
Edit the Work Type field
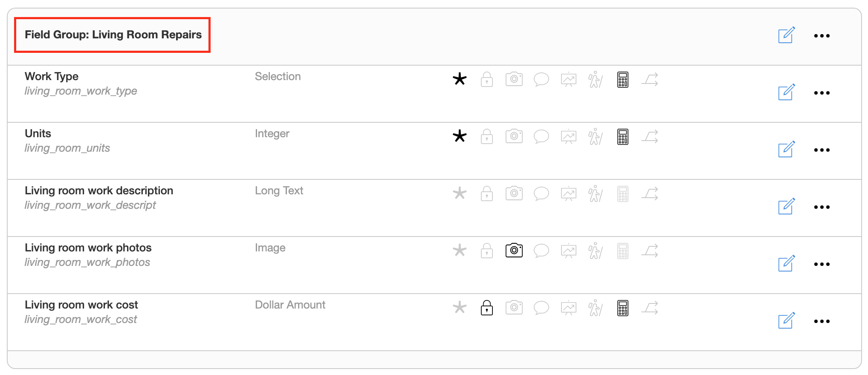point(786,92)
